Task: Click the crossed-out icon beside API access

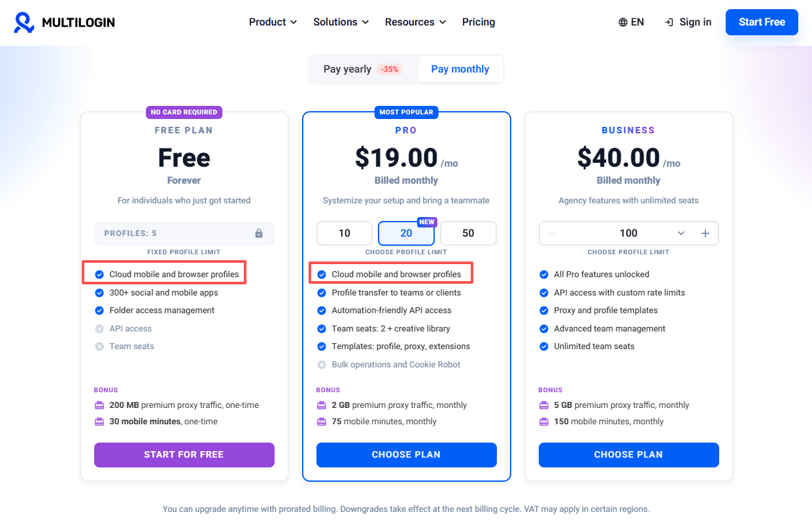Action: [99, 329]
